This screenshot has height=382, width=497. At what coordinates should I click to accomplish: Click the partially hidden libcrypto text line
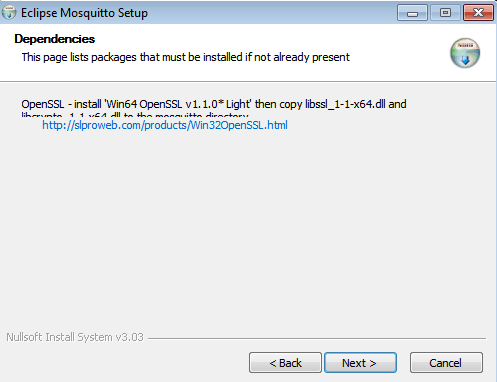[x=135, y=115]
